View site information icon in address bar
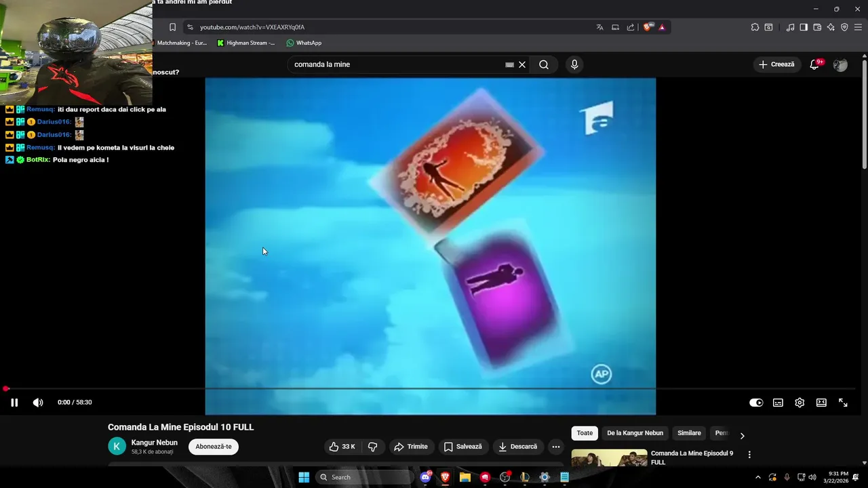This screenshot has width=868, height=488. [x=190, y=27]
